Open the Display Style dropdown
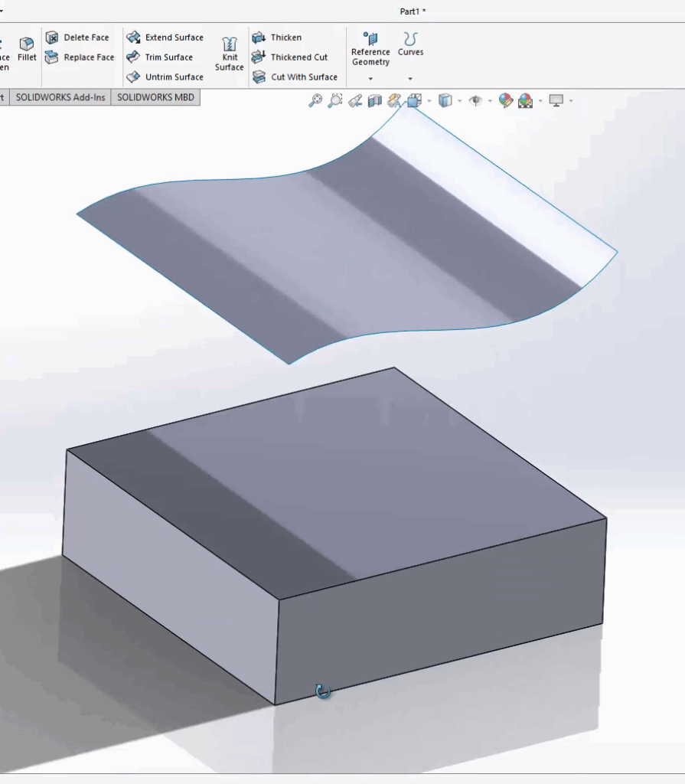This screenshot has width=685, height=784. (x=459, y=99)
